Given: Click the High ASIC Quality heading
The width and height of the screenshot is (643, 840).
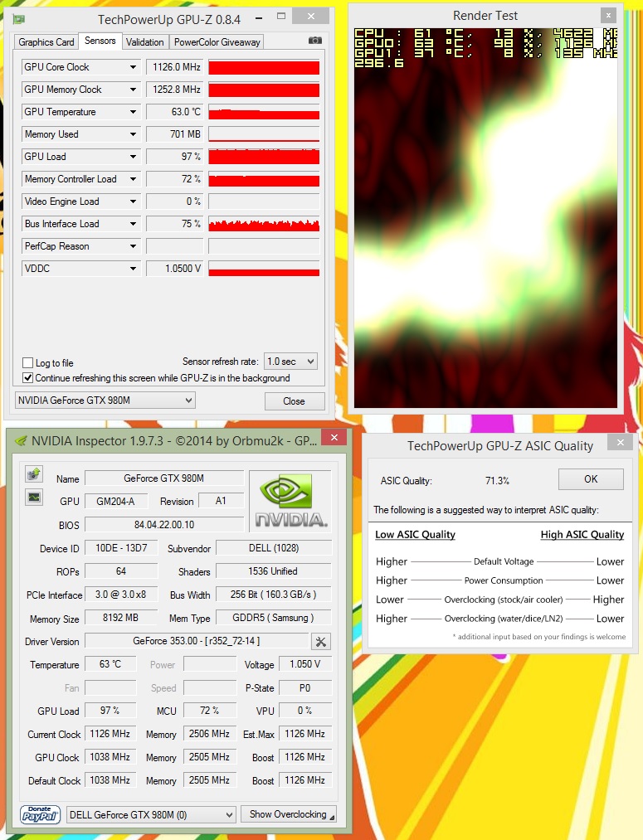Looking at the screenshot, I should pyautogui.click(x=582, y=534).
